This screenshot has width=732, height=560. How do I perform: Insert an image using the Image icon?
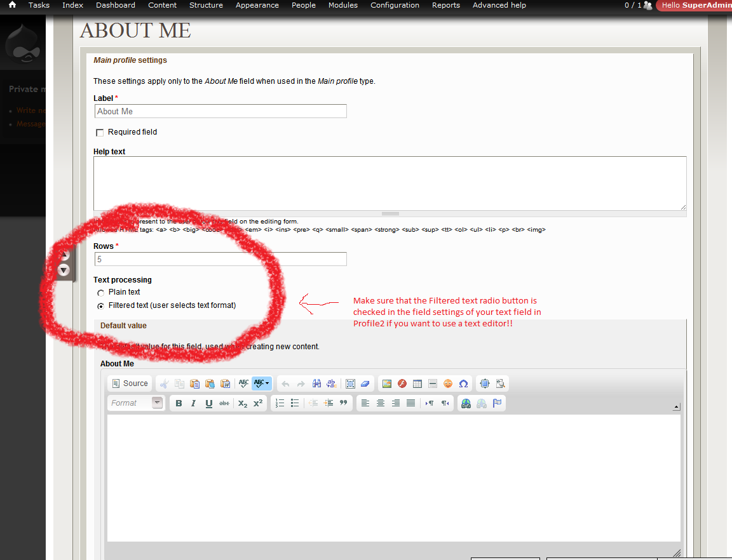[x=386, y=383]
